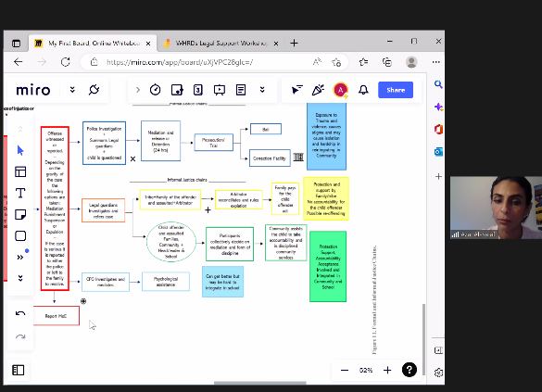Viewport: 542px width, 392px height.
Task: Zoom in with the plus button
Action: tap(387, 371)
